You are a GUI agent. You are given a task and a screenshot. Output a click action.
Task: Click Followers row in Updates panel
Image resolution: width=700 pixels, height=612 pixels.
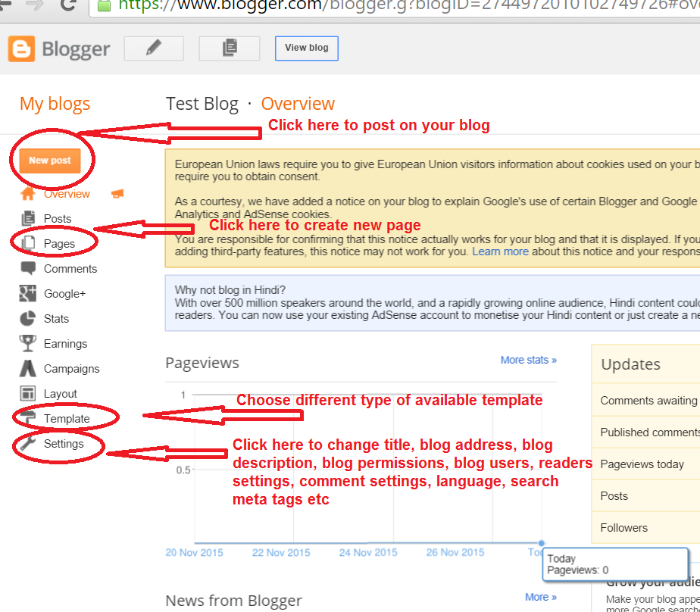(x=645, y=528)
